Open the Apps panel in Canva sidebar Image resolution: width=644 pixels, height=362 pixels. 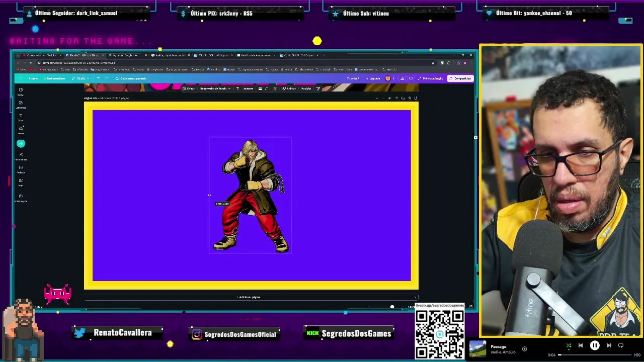[21, 182]
